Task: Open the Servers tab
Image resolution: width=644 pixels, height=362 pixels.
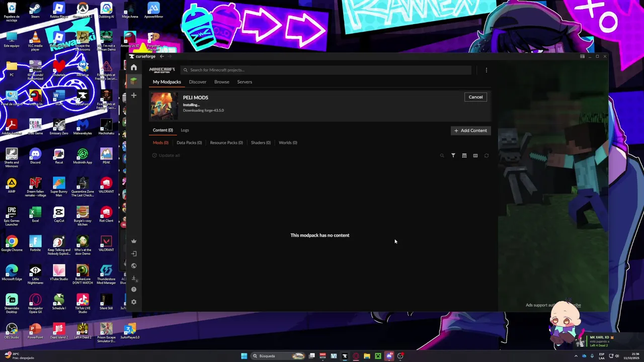Action: tap(245, 82)
